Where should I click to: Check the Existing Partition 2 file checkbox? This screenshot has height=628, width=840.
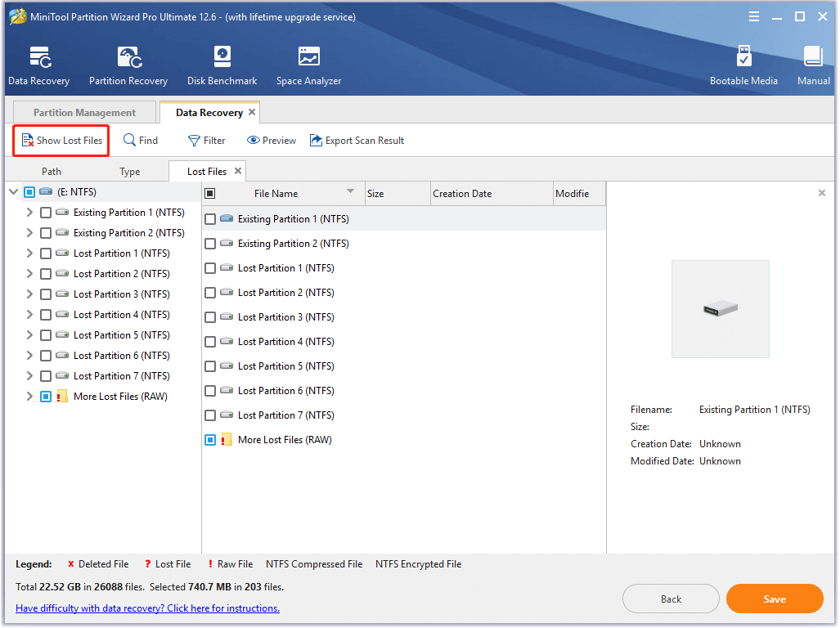pos(209,243)
